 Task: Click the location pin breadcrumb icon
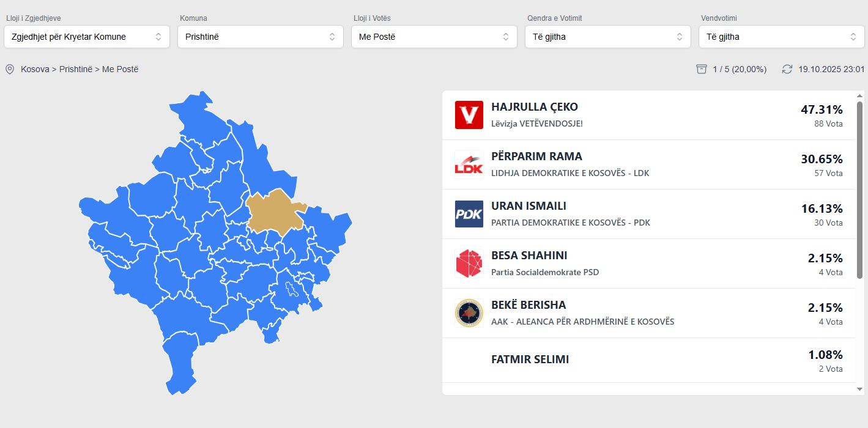pos(10,69)
